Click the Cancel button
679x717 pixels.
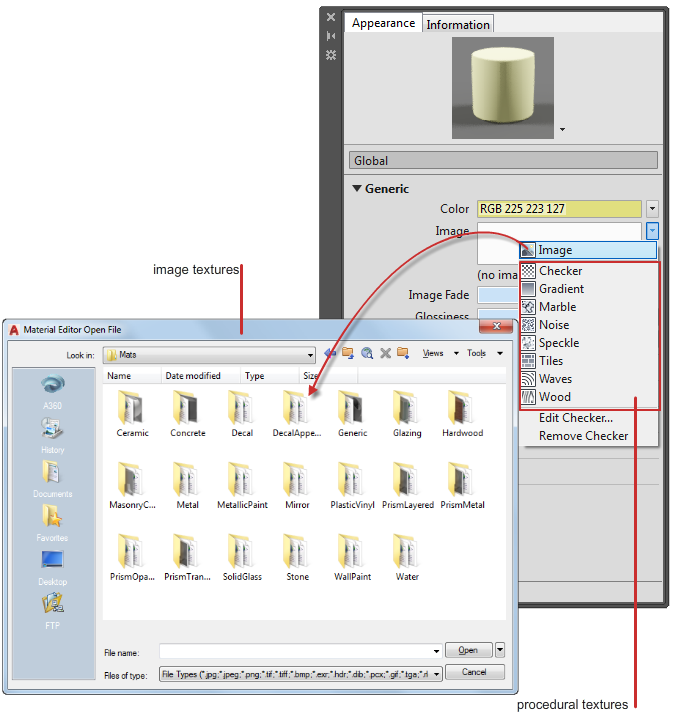(475, 672)
